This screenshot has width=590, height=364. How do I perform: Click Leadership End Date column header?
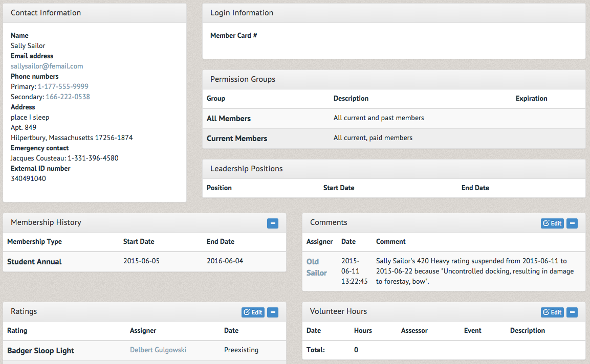[x=475, y=188]
